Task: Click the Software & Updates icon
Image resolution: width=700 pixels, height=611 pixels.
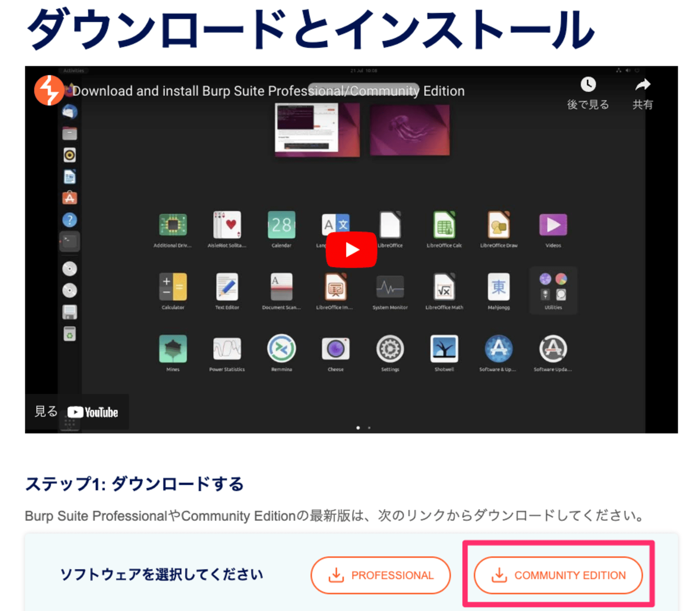Action: coord(498,349)
